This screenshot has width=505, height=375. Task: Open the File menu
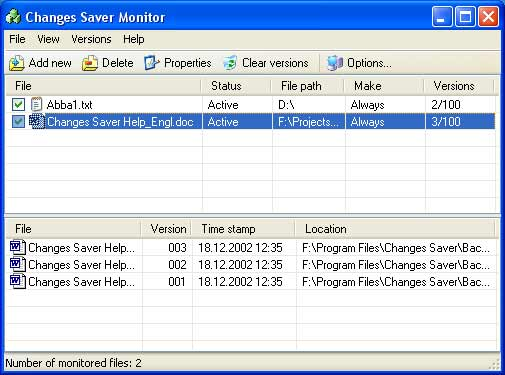click(x=17, y=39)
